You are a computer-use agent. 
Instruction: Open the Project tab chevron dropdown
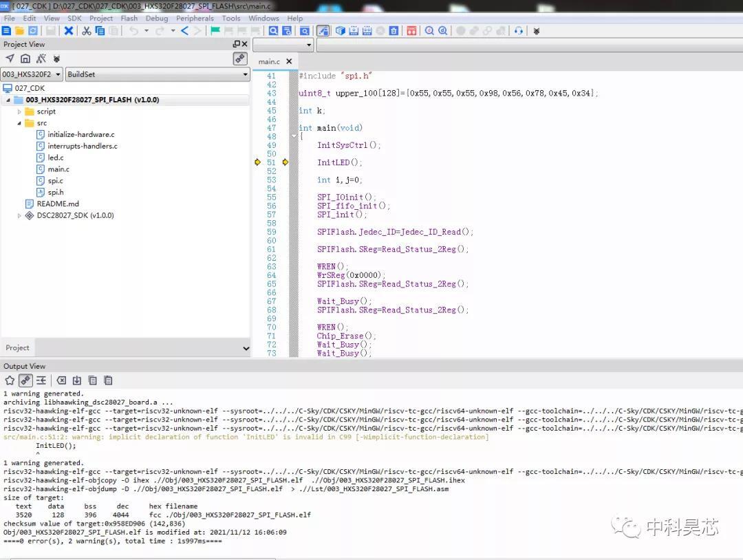(x=246, y=347)
